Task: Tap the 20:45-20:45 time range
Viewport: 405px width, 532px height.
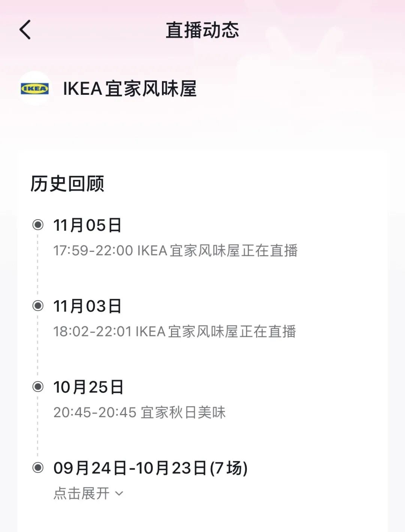Action: (x=94, y=412)
